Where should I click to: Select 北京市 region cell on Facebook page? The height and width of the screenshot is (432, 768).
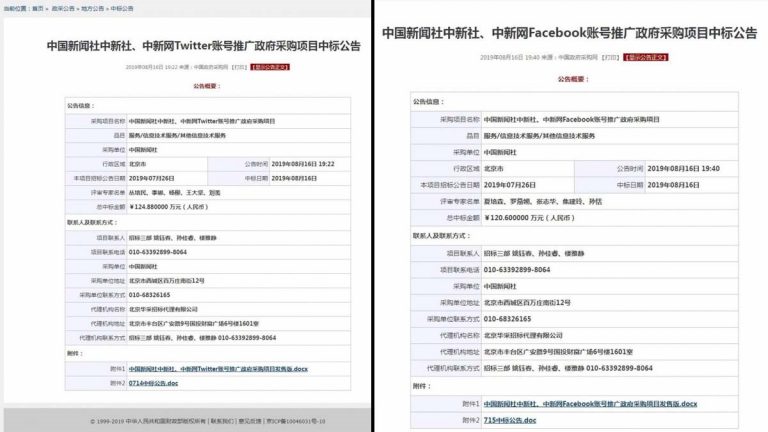pos(528,168)
